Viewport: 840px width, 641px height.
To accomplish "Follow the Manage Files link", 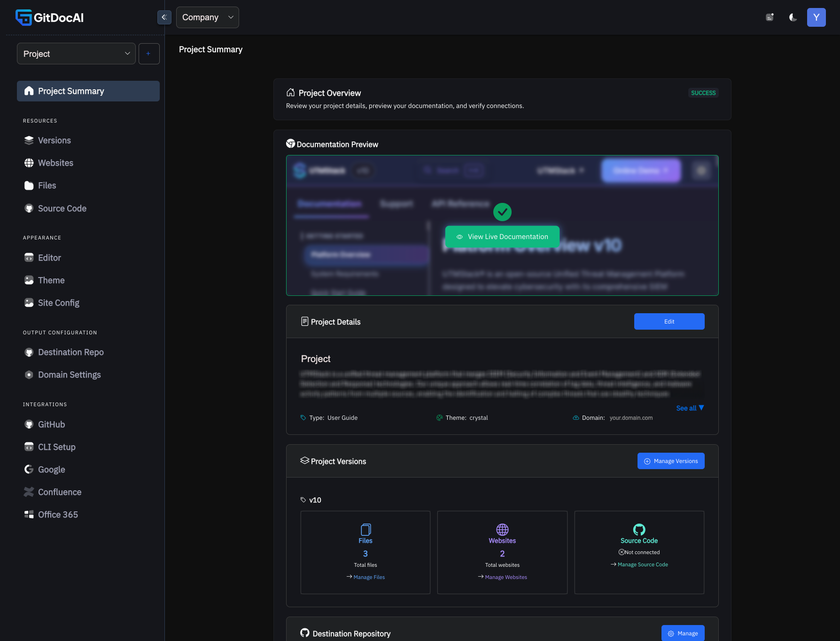I will pyautogui.click(x=369, y=577).
